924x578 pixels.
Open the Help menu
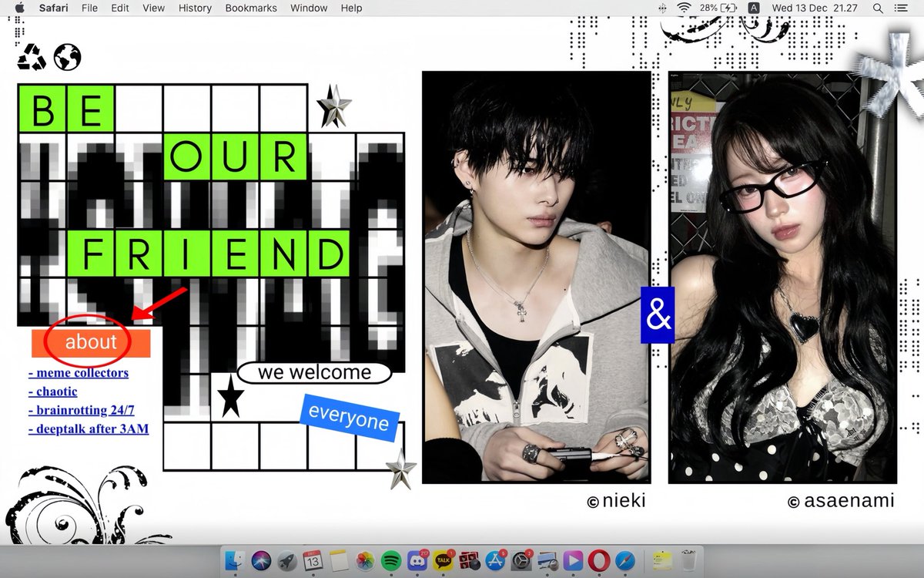tap(351, 8)
